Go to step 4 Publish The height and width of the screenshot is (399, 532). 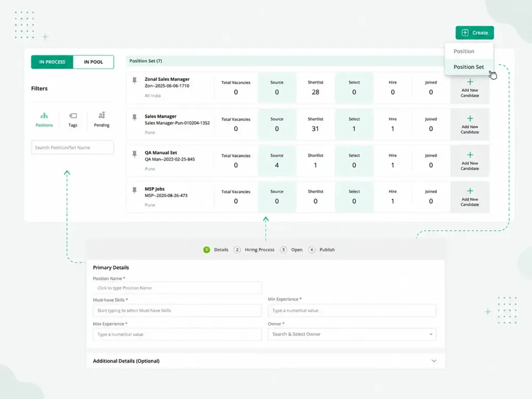322,250
